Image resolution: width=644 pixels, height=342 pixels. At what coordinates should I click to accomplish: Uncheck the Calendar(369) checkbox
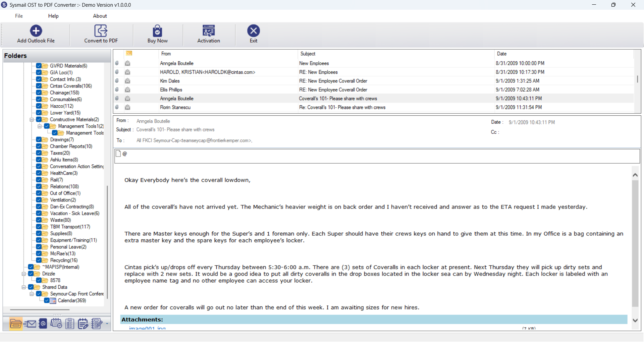[47, 300]
